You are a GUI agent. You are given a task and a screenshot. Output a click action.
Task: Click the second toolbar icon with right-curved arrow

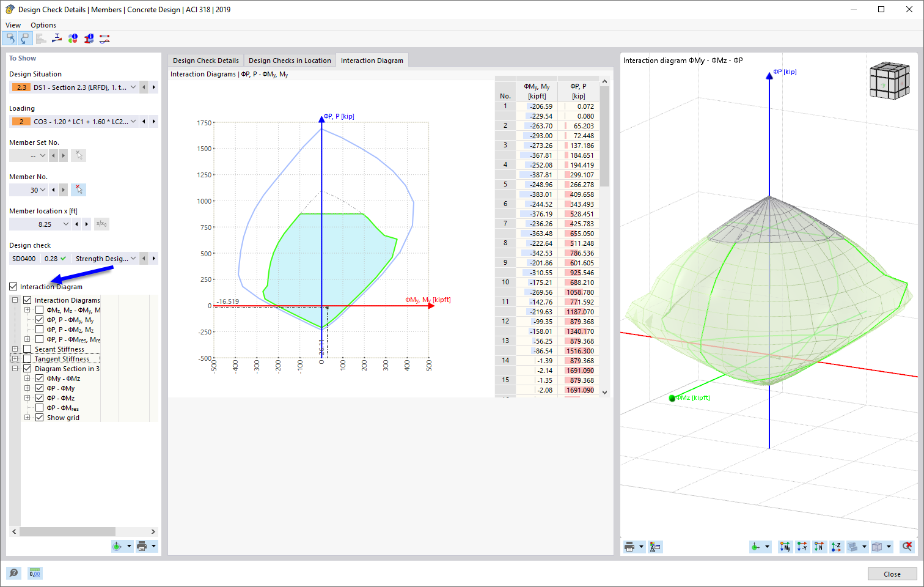click(x=24, y=39)
